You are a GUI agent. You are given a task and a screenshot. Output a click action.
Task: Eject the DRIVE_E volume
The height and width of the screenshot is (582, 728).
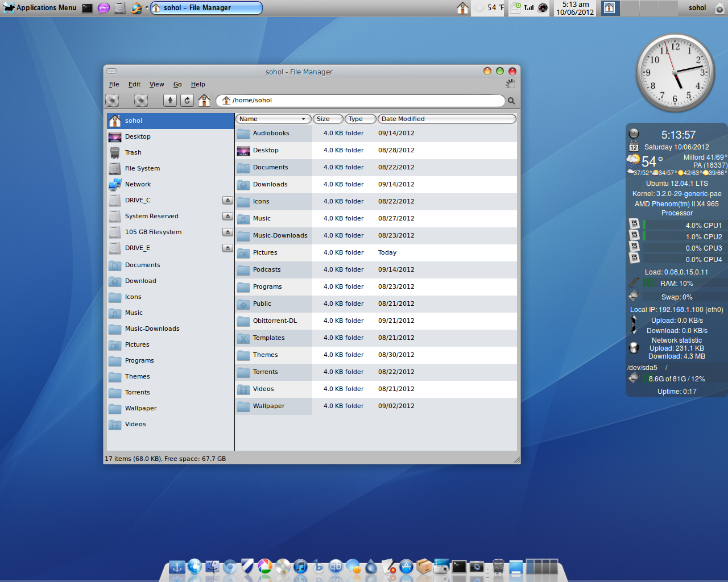click(x=227, y=248)
